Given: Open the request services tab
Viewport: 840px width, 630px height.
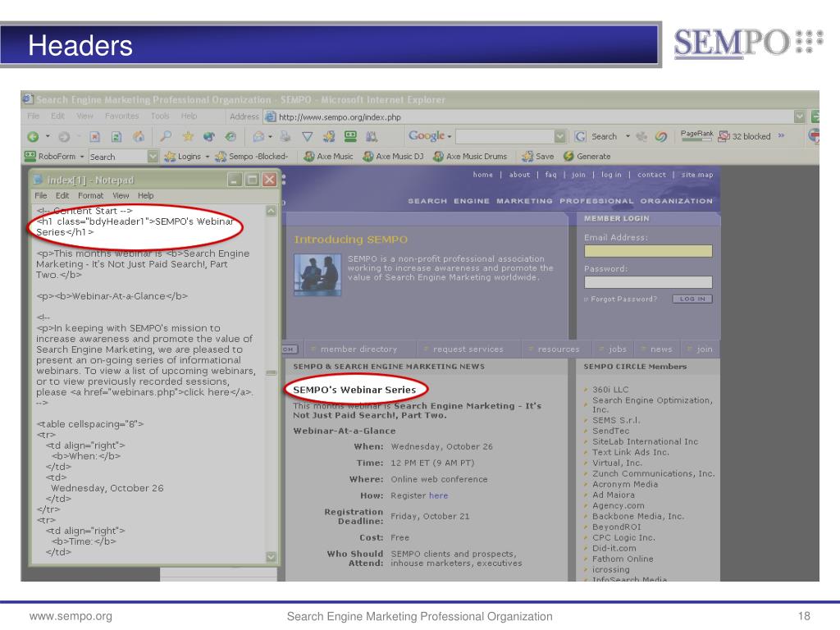Looking at the screenshot, I should click(468, 349).
